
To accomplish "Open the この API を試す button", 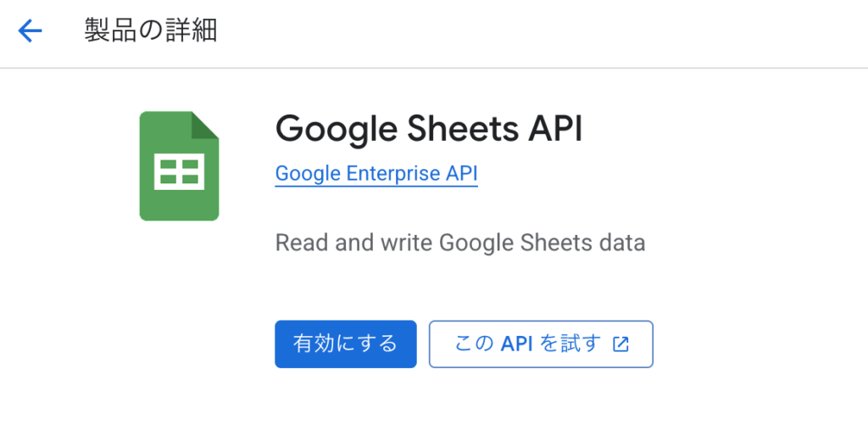I will coord(541,344).
